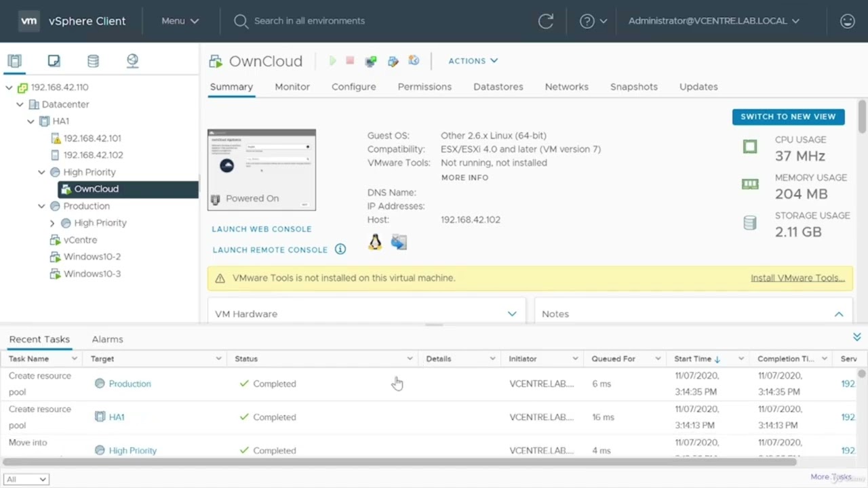Switch to the Monitor tab

(292, 87)
